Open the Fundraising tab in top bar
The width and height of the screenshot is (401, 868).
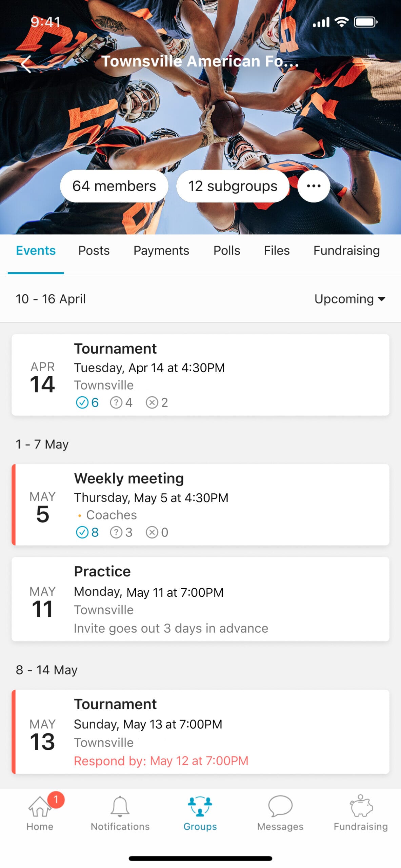pyautogui.click(x=346, y=251)
